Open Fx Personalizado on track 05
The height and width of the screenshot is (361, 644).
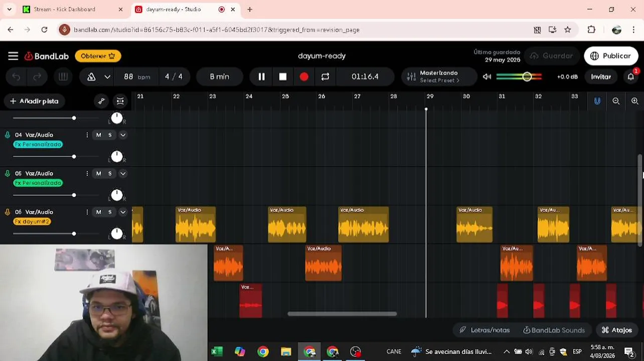click(38, 183)
